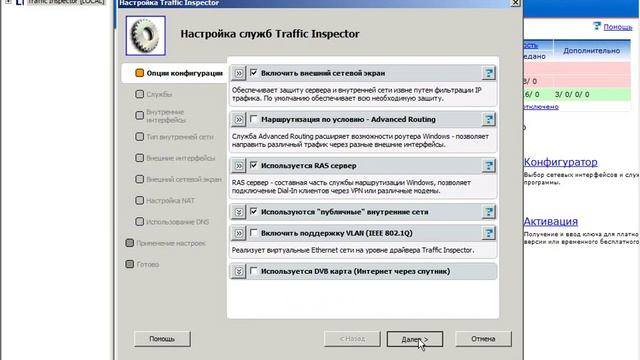Select Опции конфигурации wizard step

tap(184, 73)
